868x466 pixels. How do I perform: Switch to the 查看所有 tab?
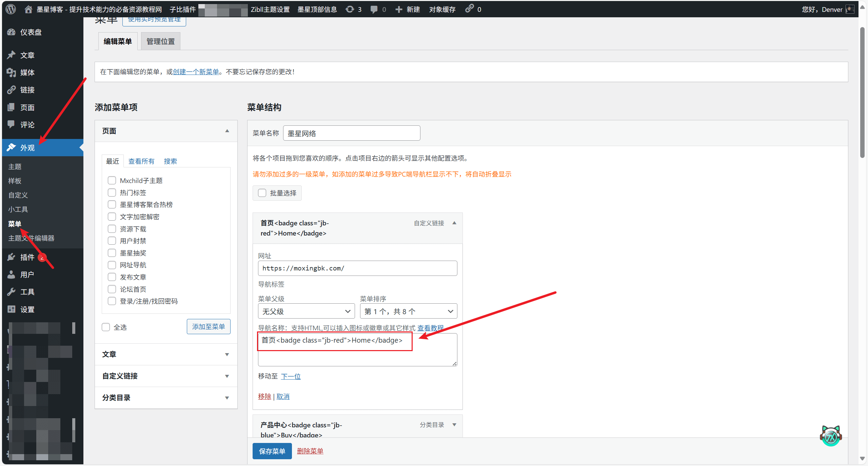pos(141,161)
